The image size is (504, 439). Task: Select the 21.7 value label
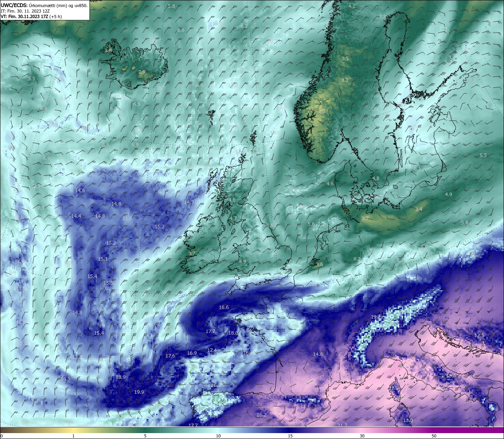[x=342, y=425]
